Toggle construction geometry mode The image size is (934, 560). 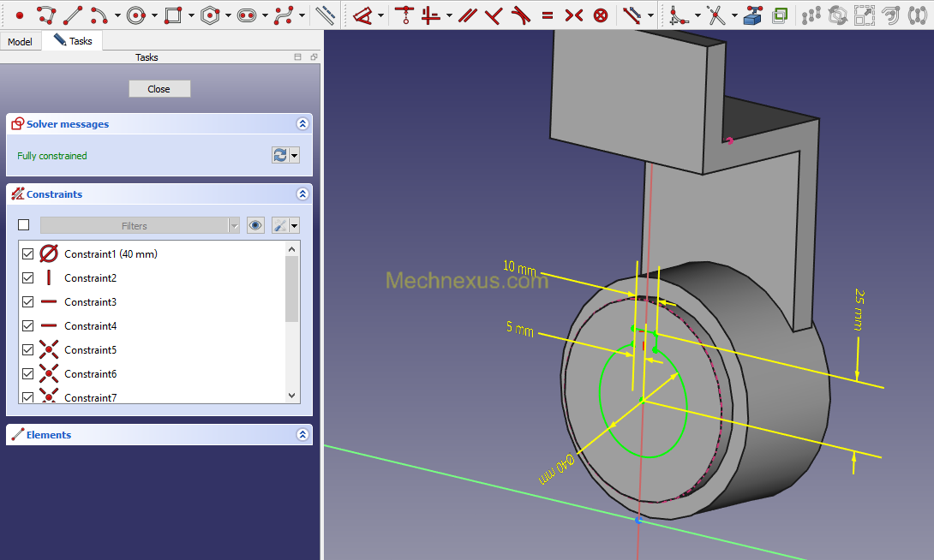[326, 15]
